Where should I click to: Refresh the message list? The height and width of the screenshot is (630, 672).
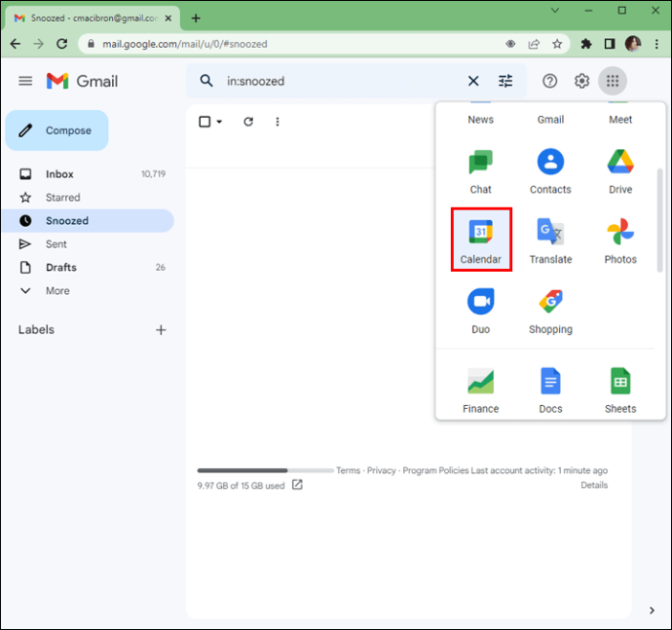(x=248, y=122)
